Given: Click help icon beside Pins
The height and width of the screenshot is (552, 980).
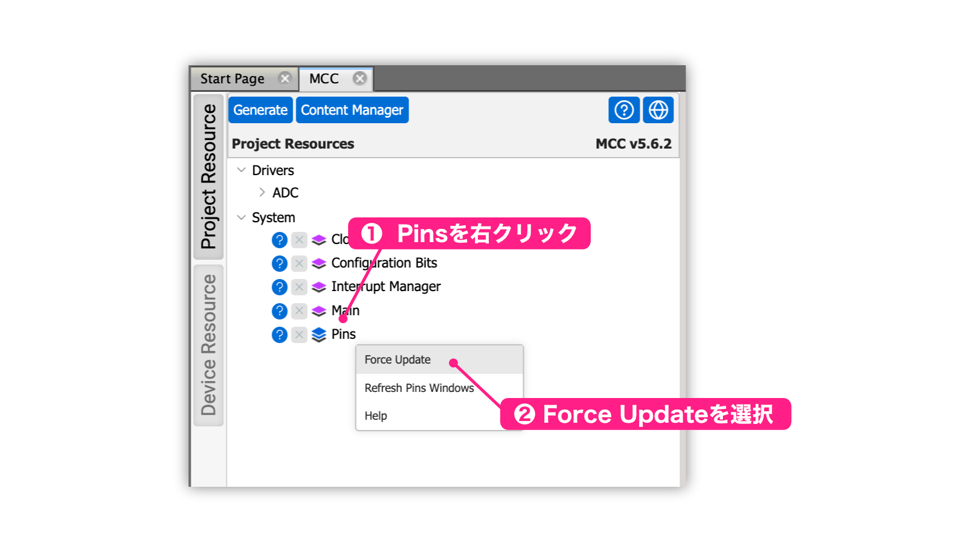Looking at the screenshot, I should pos(279,335).
